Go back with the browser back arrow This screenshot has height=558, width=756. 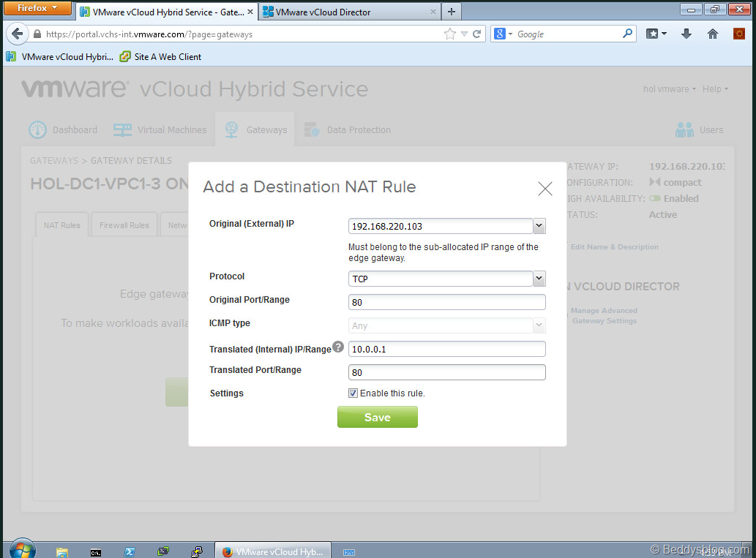tap(18, 34)
